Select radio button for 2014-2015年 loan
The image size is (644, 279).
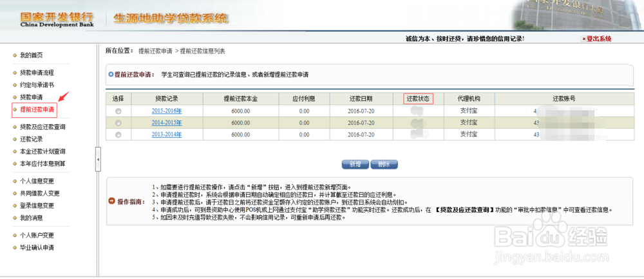click(x=118, y=123)
